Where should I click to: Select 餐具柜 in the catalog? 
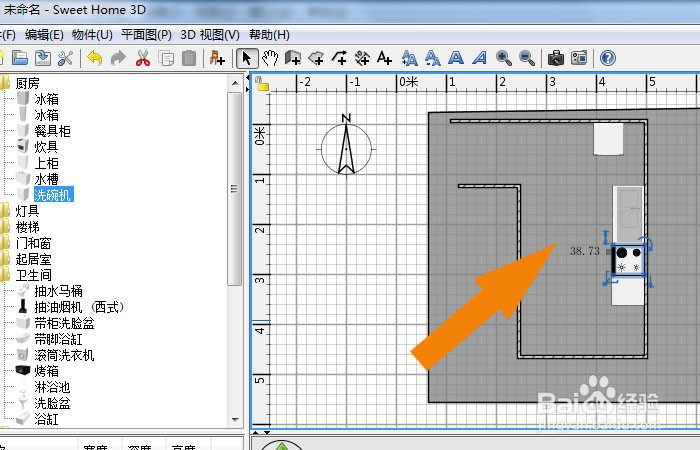(52, 131)
